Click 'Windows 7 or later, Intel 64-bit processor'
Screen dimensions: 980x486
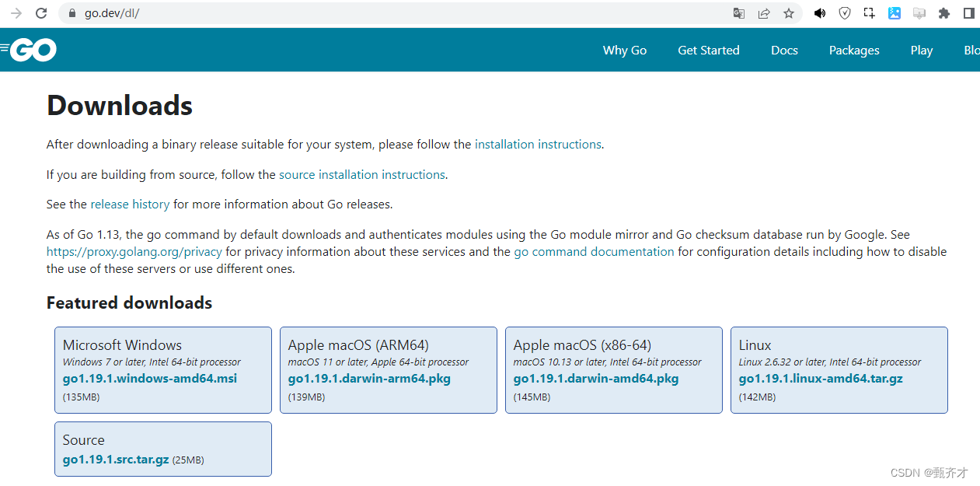click(x=152, y=362)
